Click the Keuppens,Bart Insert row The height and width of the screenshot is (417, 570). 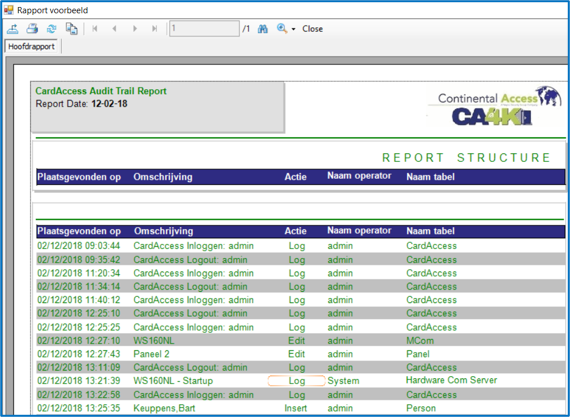301,408
